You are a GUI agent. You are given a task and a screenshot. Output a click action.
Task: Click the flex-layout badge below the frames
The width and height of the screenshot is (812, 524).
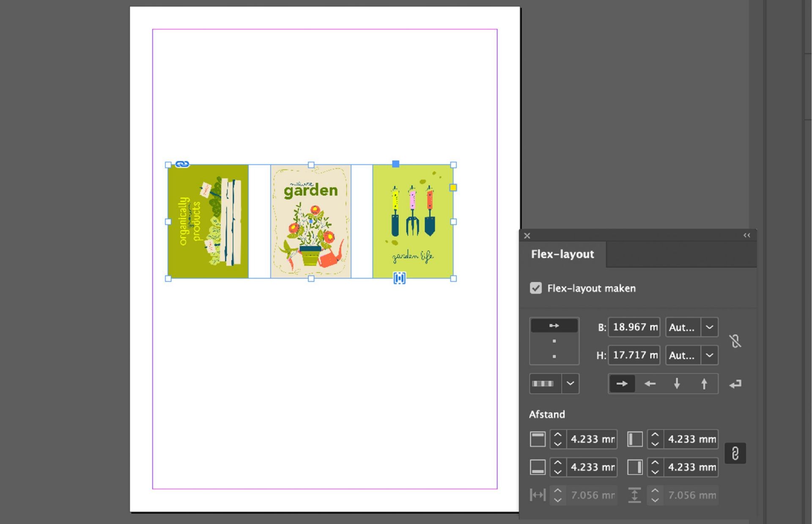click(399, 278)
